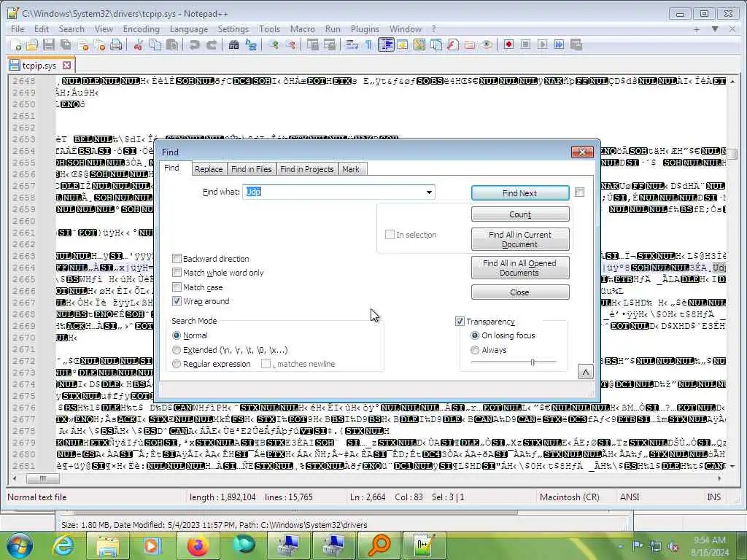Viewport: 747px width, 560px height.
Task: Click the editor vertical scrollbar down arrow
Action: coord(732,466)
